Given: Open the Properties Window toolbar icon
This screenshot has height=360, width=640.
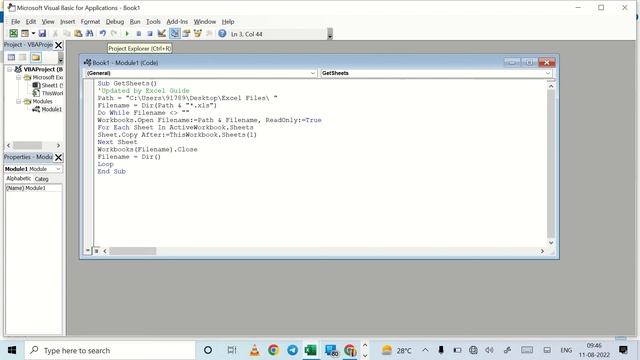Looking at the screenshot, I should click(x=186, y=33).
